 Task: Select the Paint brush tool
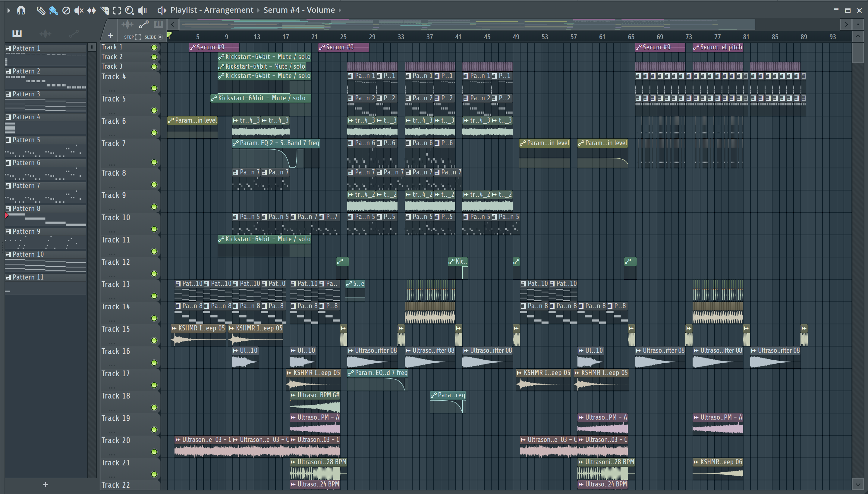coord(53,11)
